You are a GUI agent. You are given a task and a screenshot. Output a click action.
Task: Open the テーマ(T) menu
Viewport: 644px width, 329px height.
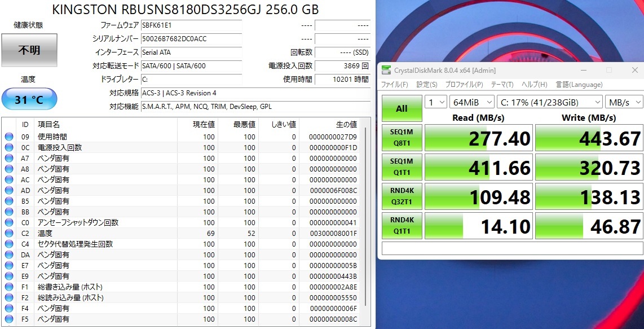(502, 85)
